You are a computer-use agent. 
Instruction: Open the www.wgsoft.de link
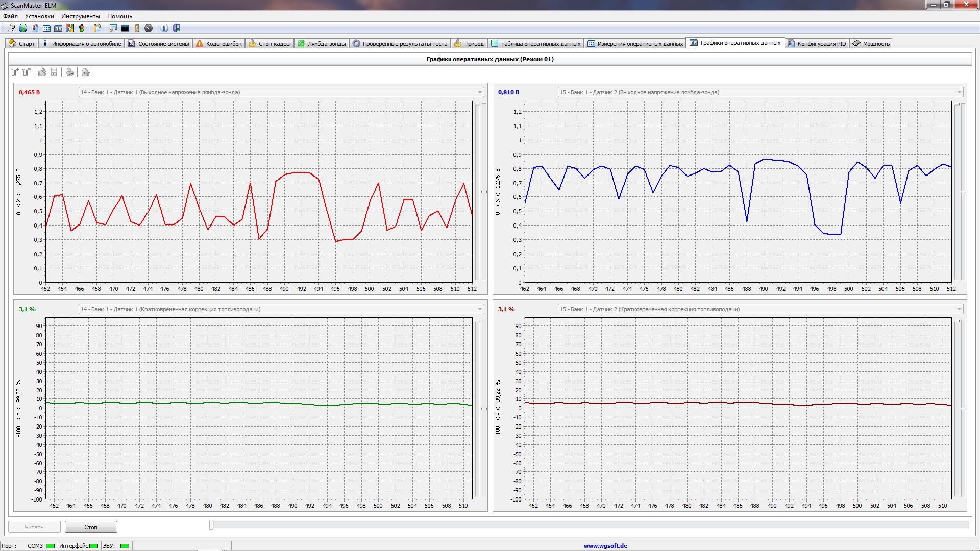click(605, 546)
